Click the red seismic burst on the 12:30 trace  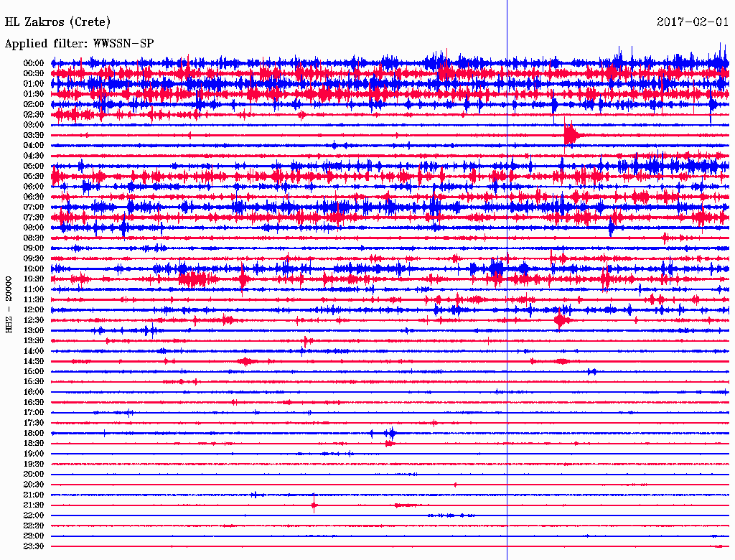click(561, 320)
